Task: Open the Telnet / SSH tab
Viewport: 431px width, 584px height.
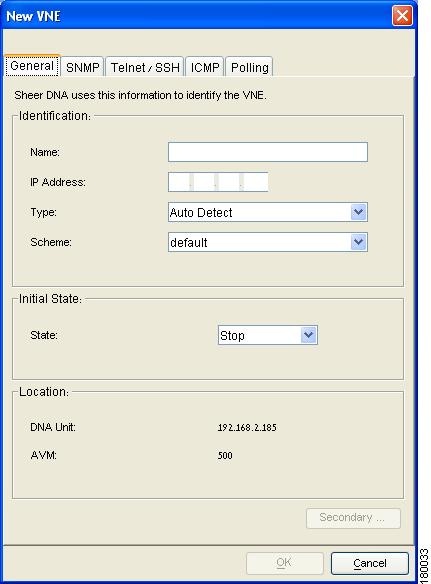Action: point(145,67)
